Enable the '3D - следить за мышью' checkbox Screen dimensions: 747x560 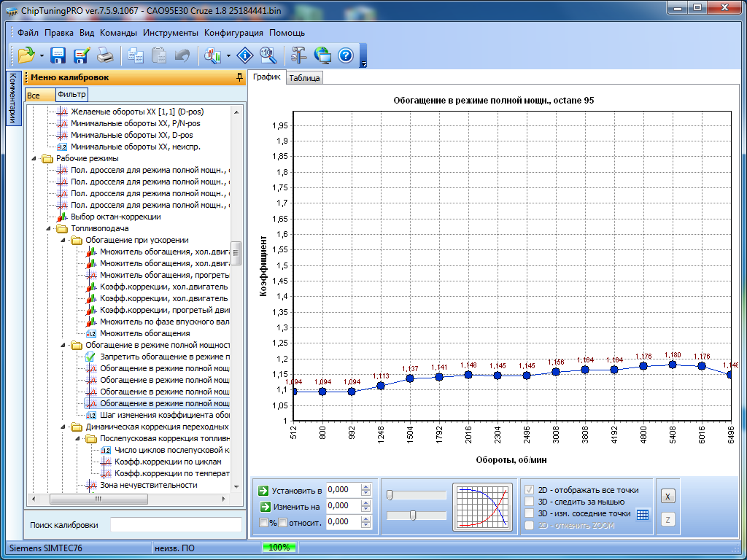point(530,502)
